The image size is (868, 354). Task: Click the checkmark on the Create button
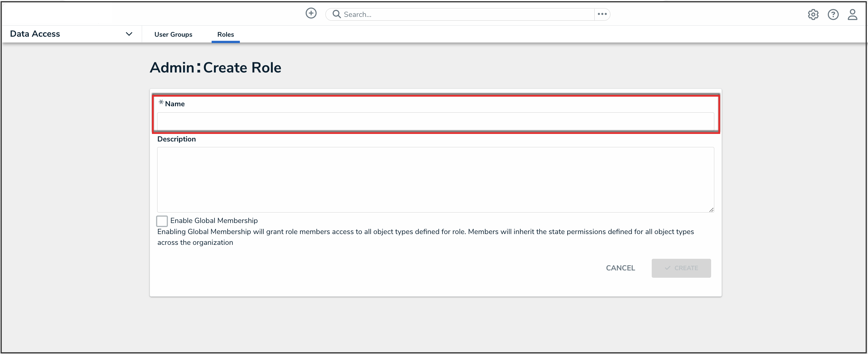[667, 268]
